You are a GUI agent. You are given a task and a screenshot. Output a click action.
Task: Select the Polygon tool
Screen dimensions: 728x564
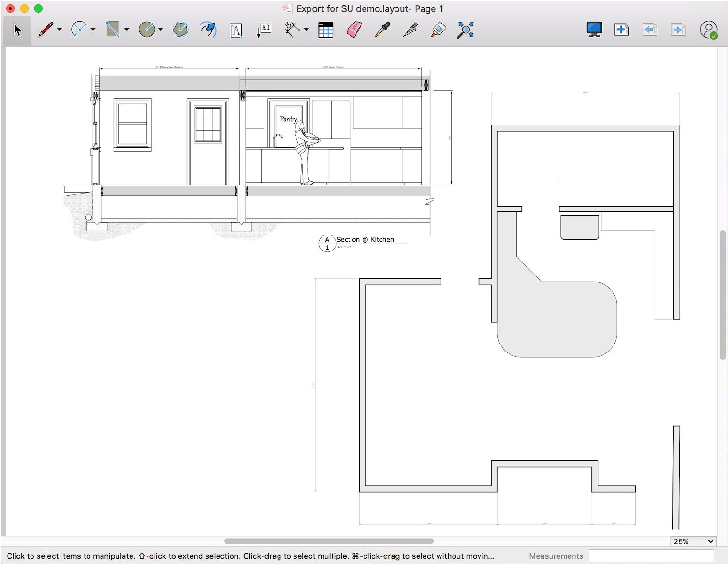tap(180, 30)
